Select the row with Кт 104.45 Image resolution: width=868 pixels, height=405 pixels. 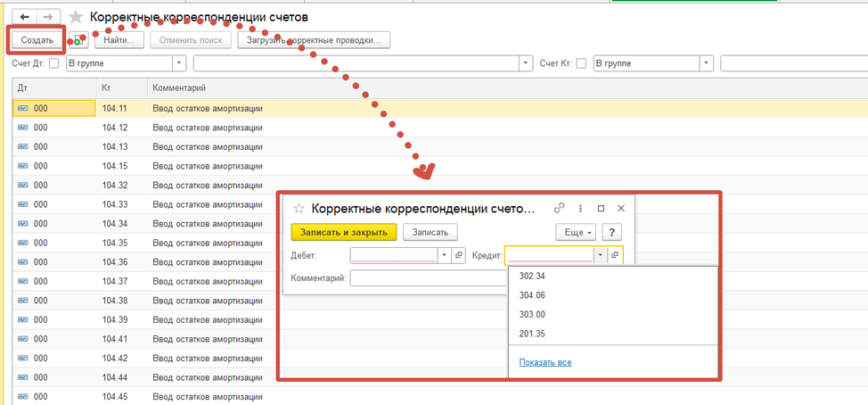[440, 397]
